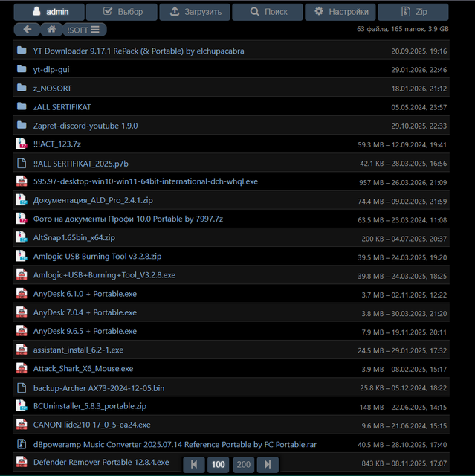Click the Zip archive button

(x=413, y=12)
